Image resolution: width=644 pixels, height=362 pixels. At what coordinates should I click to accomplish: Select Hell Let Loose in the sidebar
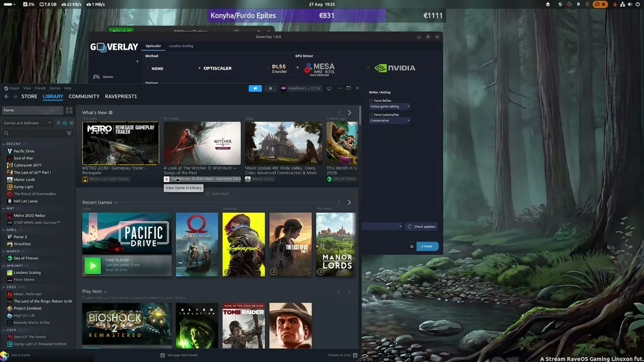pos(26,201)
